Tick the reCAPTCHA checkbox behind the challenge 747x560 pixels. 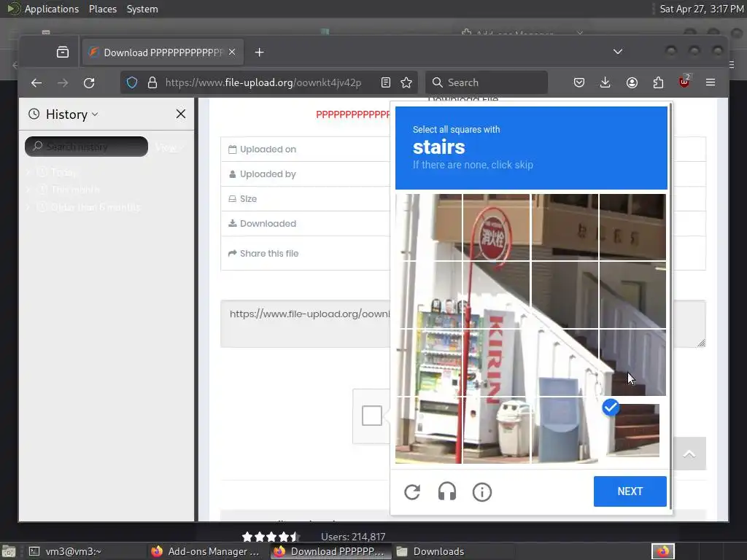372,415
